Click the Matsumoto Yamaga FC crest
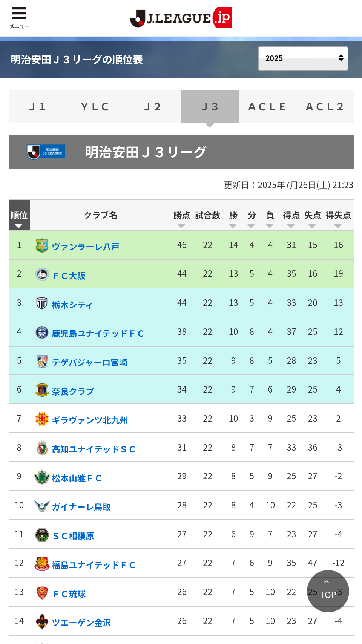This screenshot has width=362, height=644. coord(42,477)
